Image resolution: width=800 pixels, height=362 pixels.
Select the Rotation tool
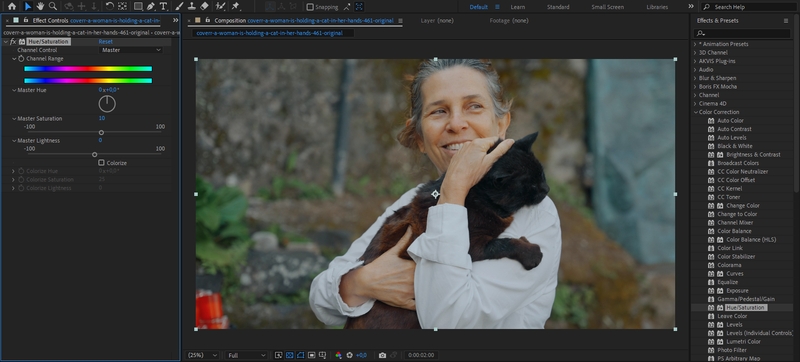(x=109, y=7)
